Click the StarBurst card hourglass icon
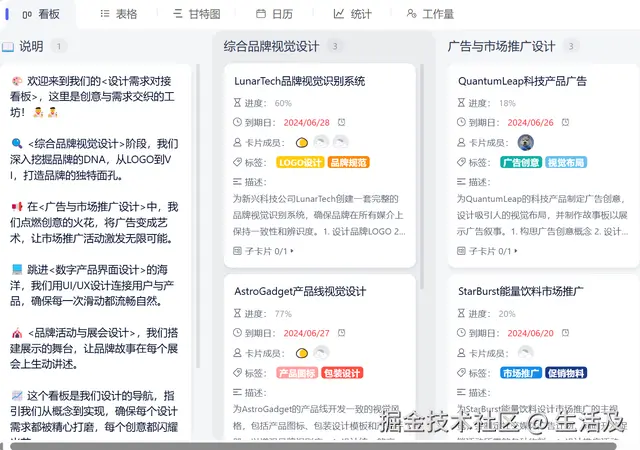This screenshot has width=640, height=450. coord(461,313)
